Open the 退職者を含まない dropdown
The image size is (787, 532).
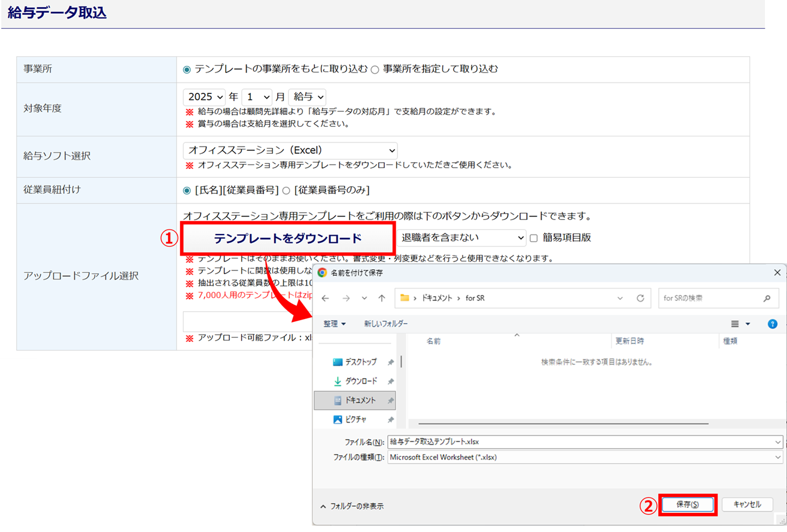point(462,238)
